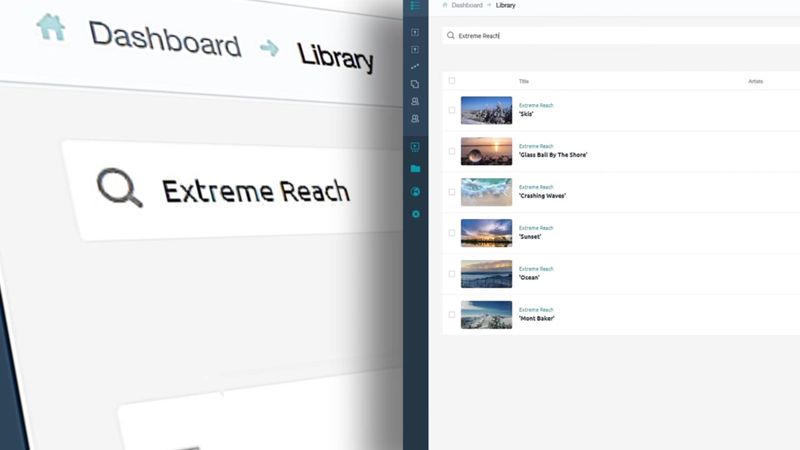Enable the checkbox for the 'Ocean' row
The width and height of the screenshot is (800, 450).
(x=452, y=274)
